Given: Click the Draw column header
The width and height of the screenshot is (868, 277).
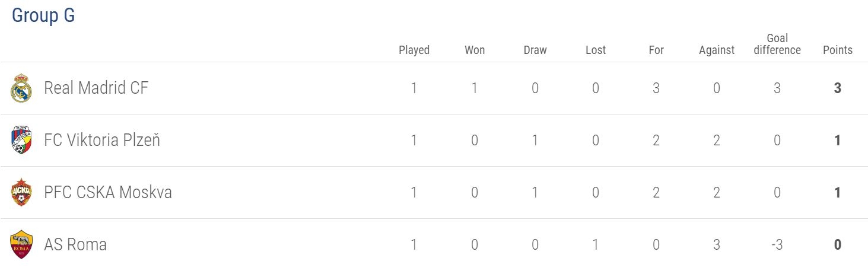Looking at the screenshot, I should point(535,50).
